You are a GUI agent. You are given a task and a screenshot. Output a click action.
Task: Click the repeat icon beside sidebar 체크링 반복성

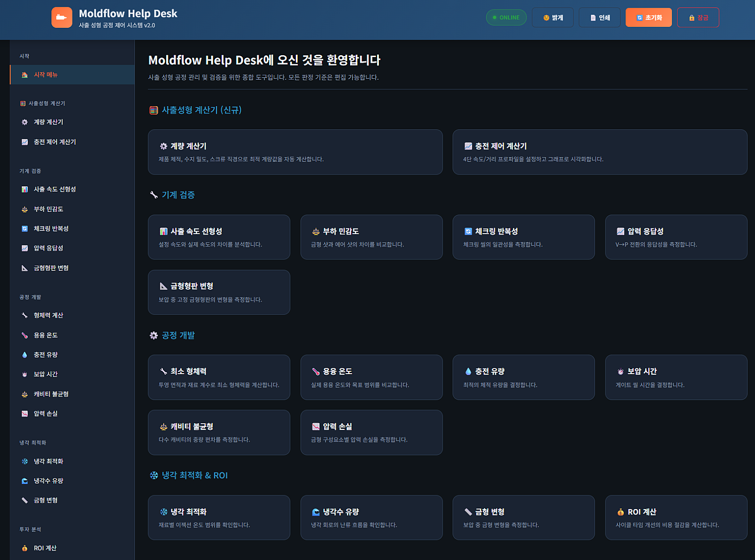point(25,229)
